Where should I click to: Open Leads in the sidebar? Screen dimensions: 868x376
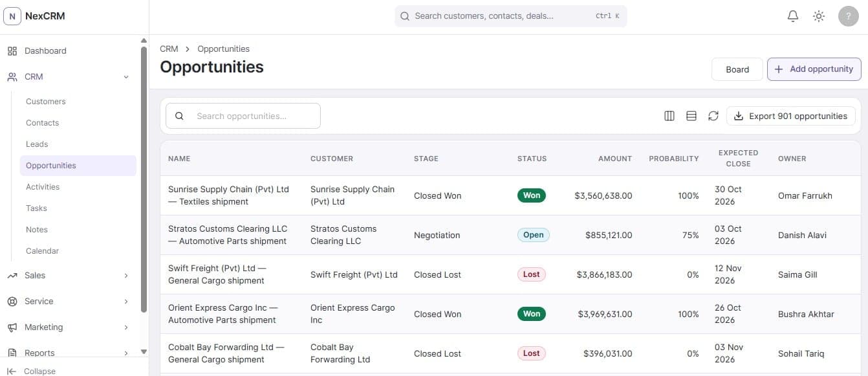(x=78, y=144)
